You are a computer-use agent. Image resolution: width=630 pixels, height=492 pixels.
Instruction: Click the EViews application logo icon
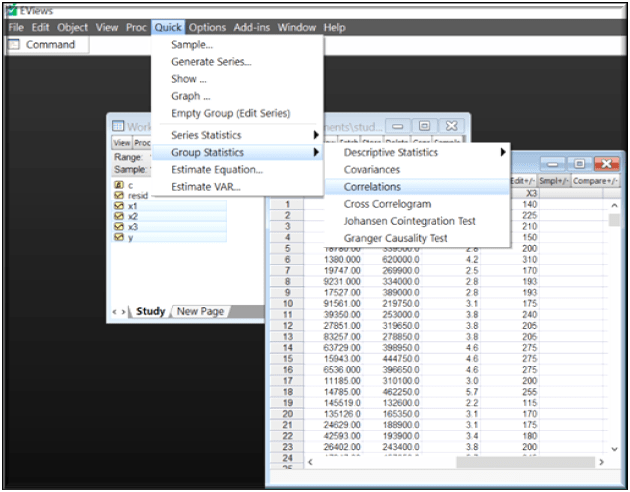pos(12,10)
